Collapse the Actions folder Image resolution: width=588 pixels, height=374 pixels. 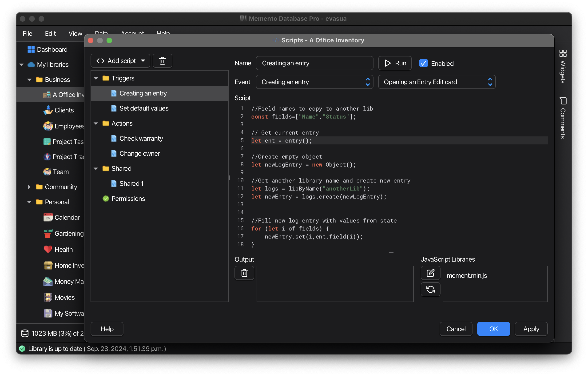(x=96, y=123)
